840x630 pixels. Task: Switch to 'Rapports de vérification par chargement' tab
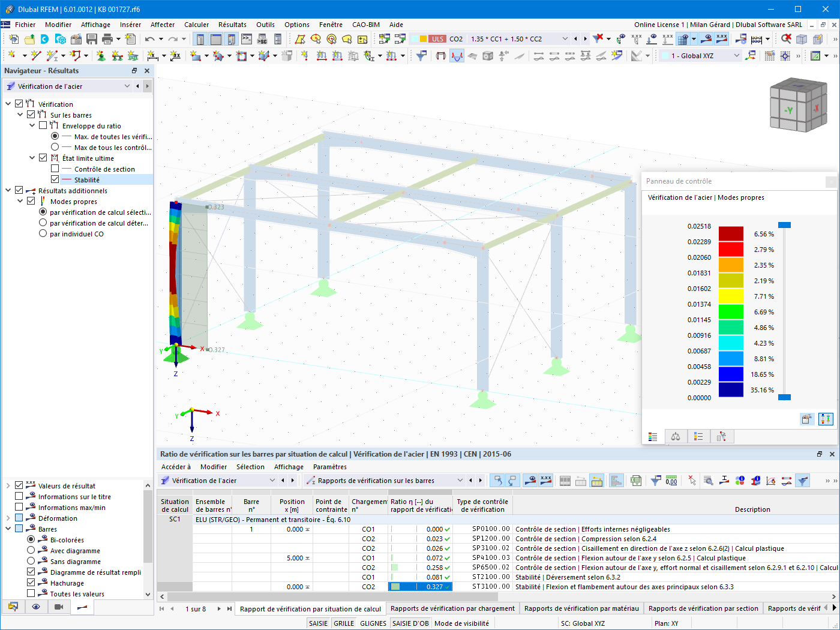click(452, 608)
